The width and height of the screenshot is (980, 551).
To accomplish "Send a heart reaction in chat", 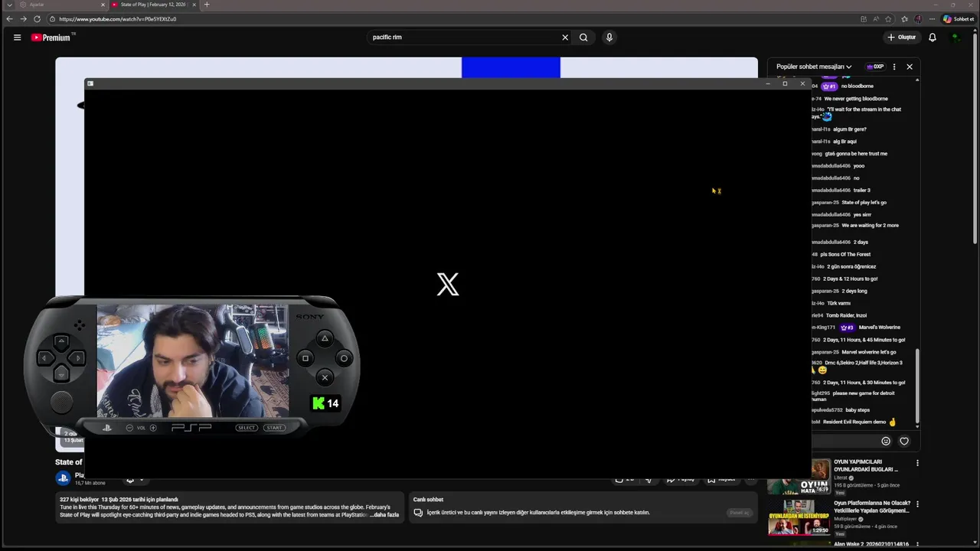I will (x=904, y=441).
